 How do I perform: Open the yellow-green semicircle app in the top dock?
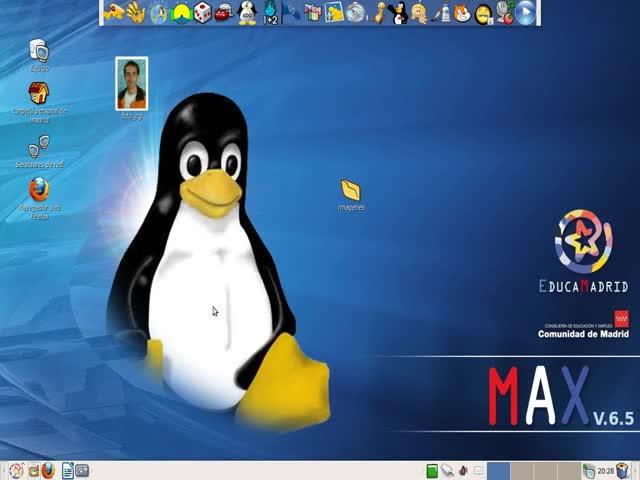point(181,14)
